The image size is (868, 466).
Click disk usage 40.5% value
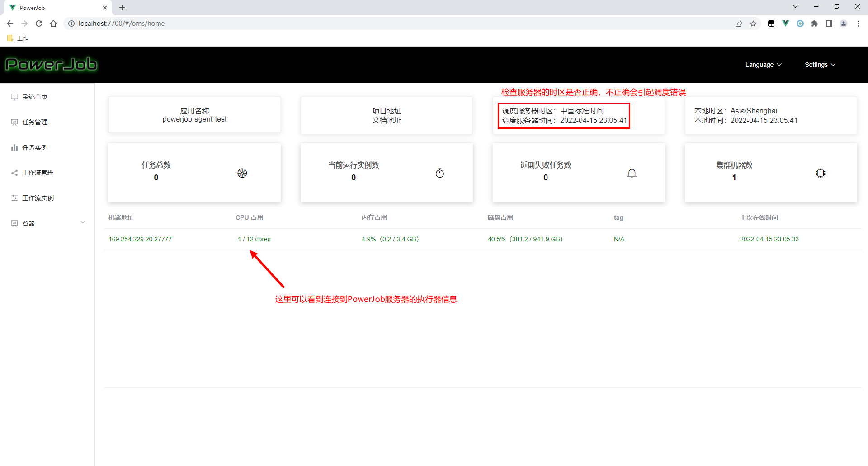click(x=525, y=239)
